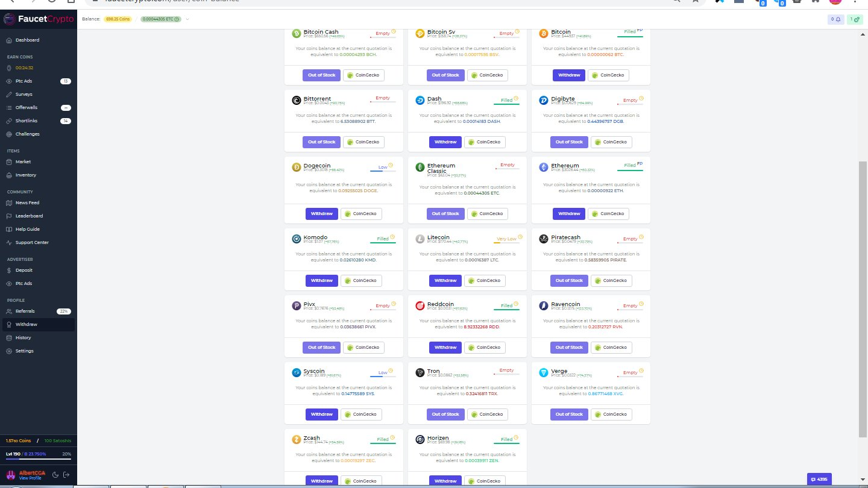Viewport: 868px width, 488px height.
Task: Open News Feed in sidebar
Action: 39,202
